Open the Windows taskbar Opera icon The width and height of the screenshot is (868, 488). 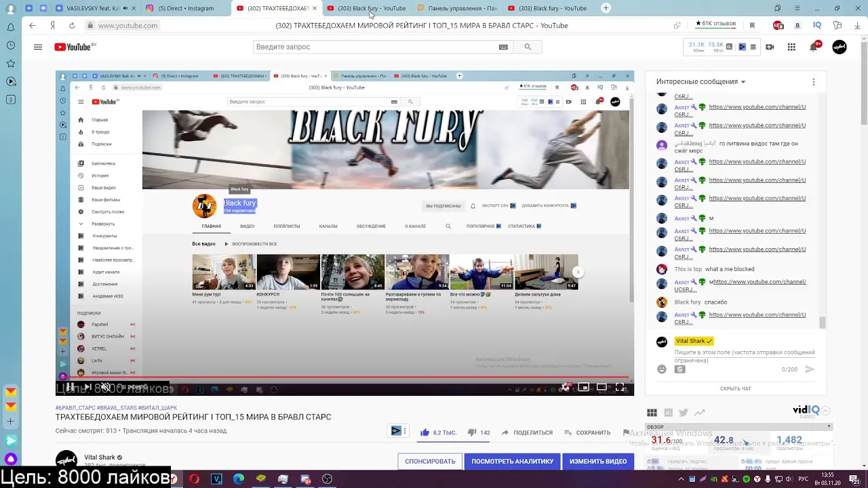(194, 479)
